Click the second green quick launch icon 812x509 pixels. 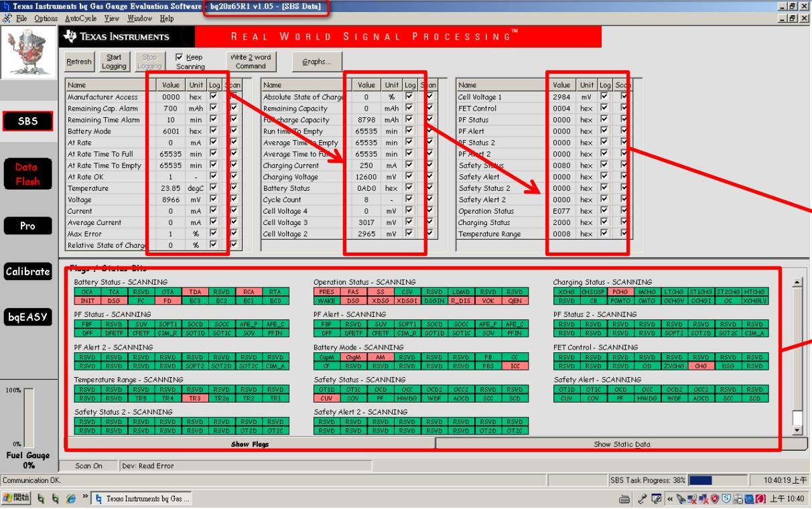(56, 498)
